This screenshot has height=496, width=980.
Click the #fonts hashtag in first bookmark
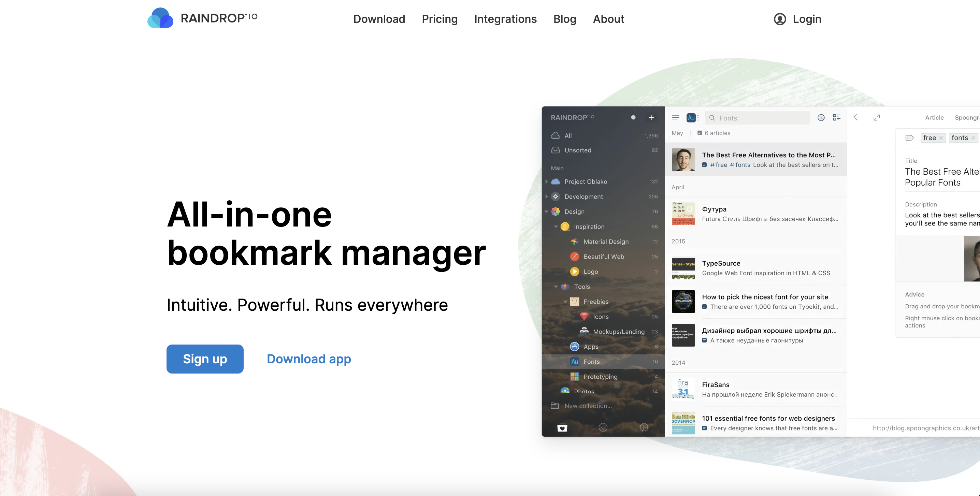[x=740, y=165]
